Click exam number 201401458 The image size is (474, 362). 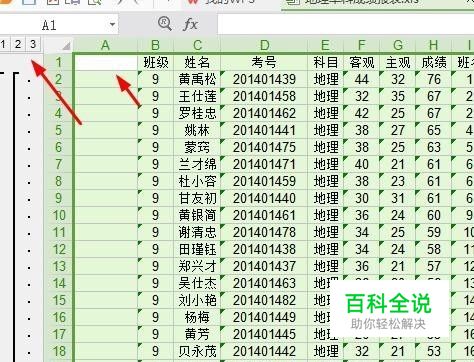pos(264,96)
